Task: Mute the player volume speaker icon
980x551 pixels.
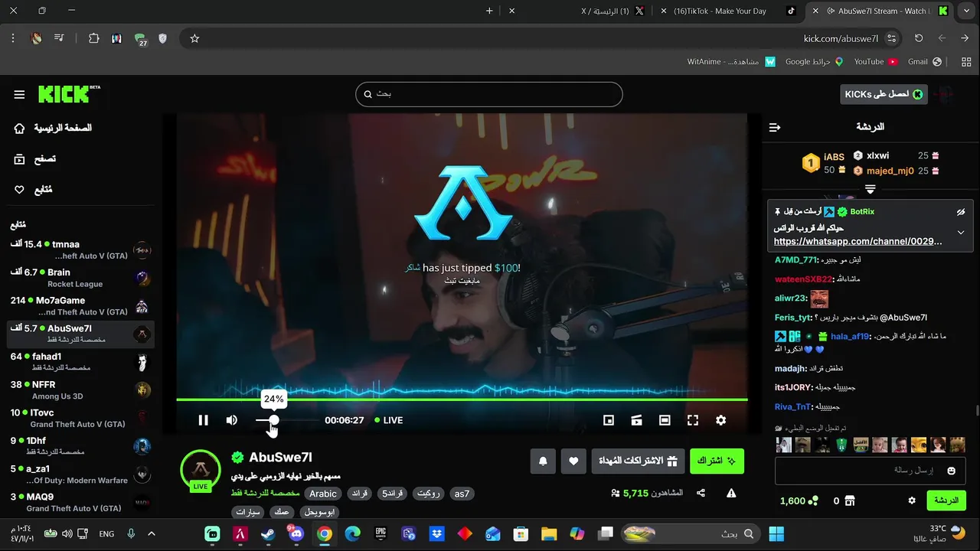Action: (x=232, y=420)
